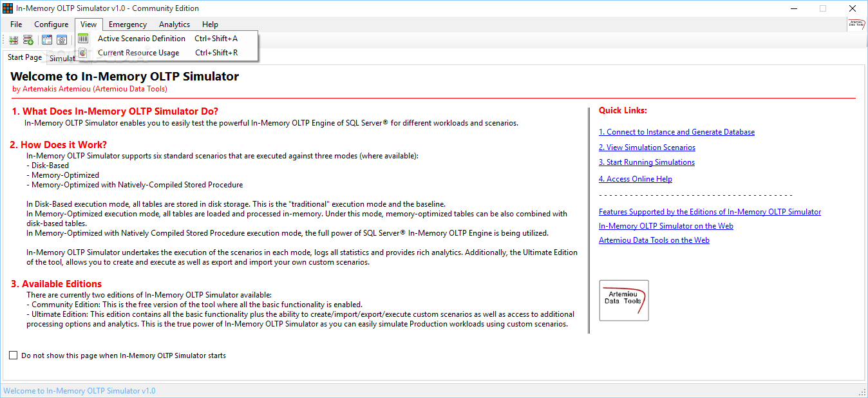Open the Configure menu
The width and height of the screenshot is (868, 398).
click(x=52, y=24)
